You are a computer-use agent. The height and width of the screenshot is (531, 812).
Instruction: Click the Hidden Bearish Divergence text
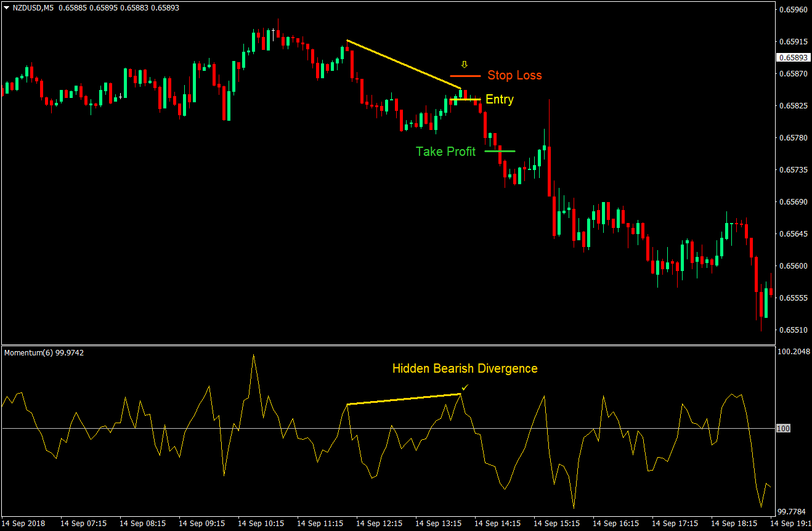465,368
